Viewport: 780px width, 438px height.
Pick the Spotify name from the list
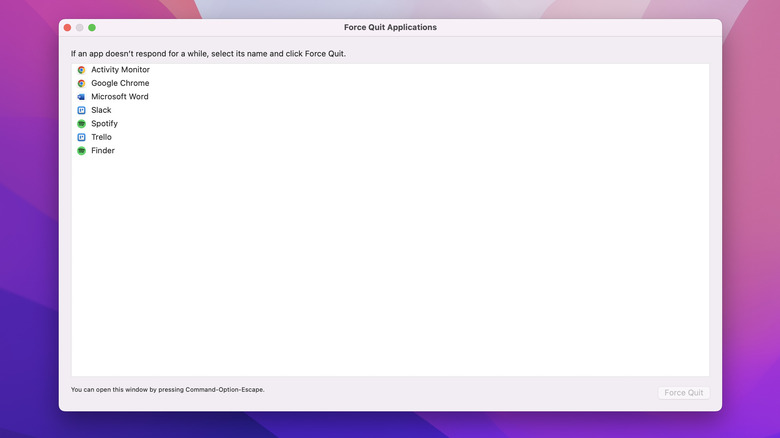[104, 124]
